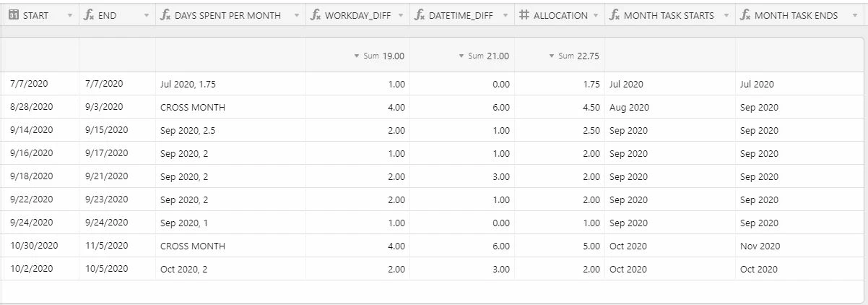868x305 pixels.
Task: Select START cell 8/28/2020
Action: pos(40,107)
